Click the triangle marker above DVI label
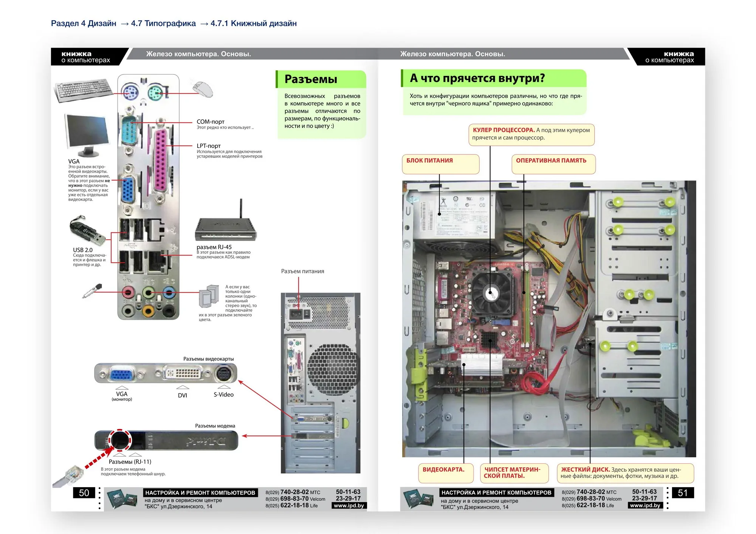 (x=183, y=387)
